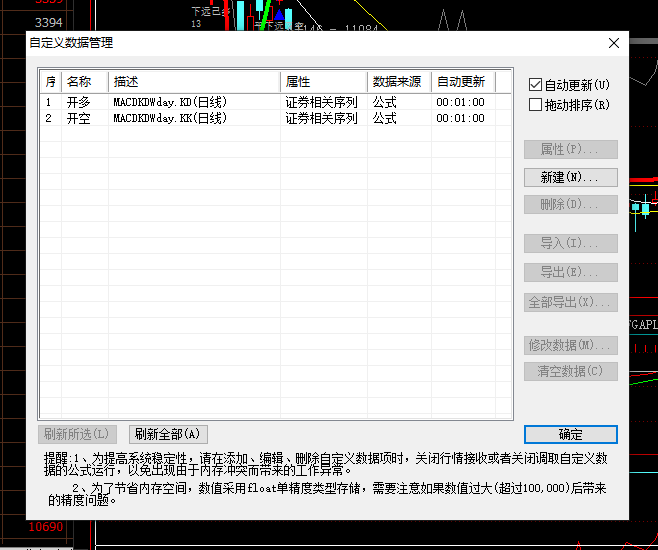Click the 导出(E)... button
658x550 pixels.
pos(570,272)
